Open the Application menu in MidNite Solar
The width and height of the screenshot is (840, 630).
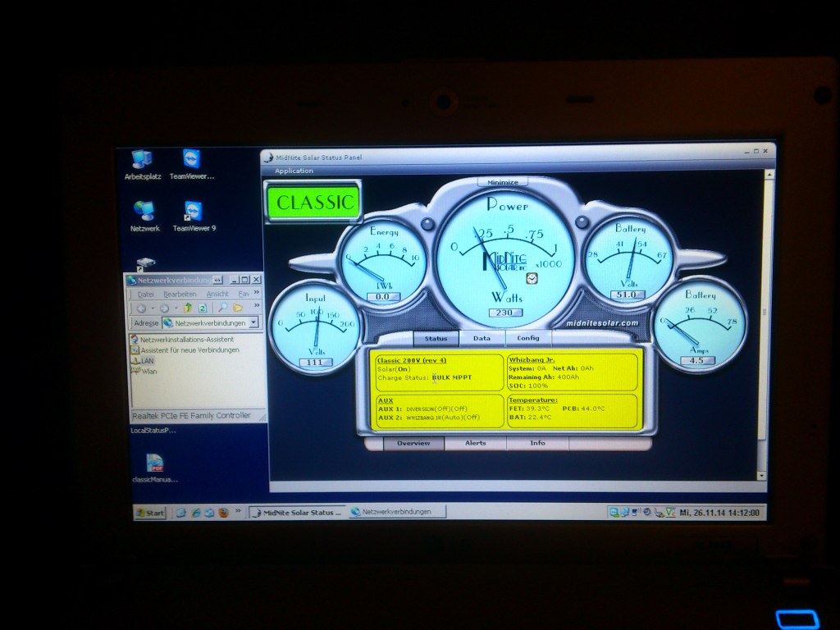pos(294,171)
